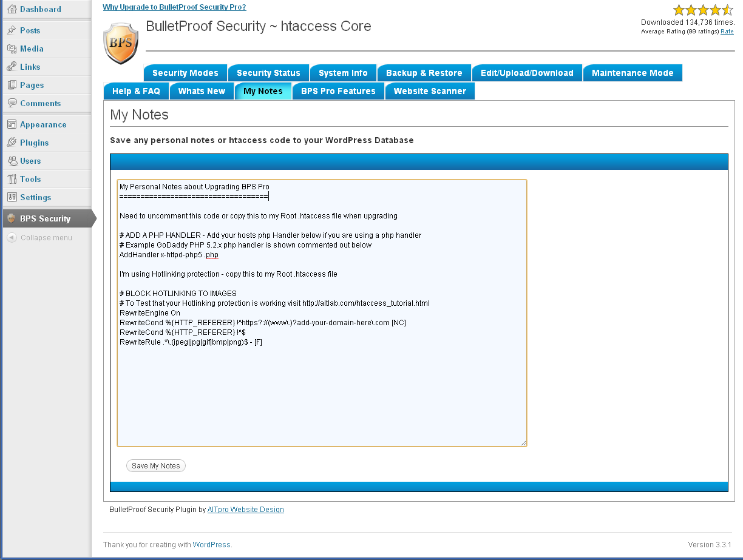Switch to the Whats New tab
743x560 pixels.
click(x=202, y=91)
